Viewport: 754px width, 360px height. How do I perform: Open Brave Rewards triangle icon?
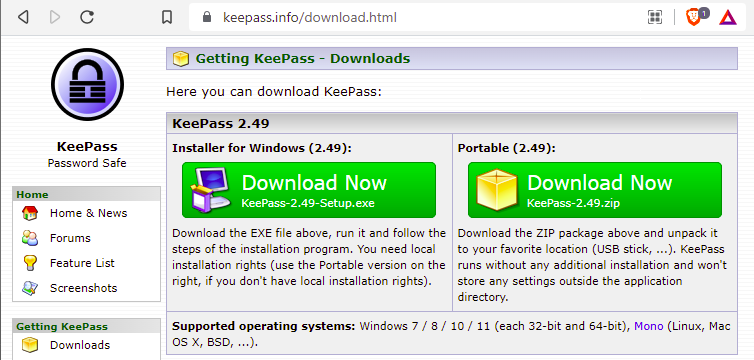pyautogui.click(x=728, y=18)
